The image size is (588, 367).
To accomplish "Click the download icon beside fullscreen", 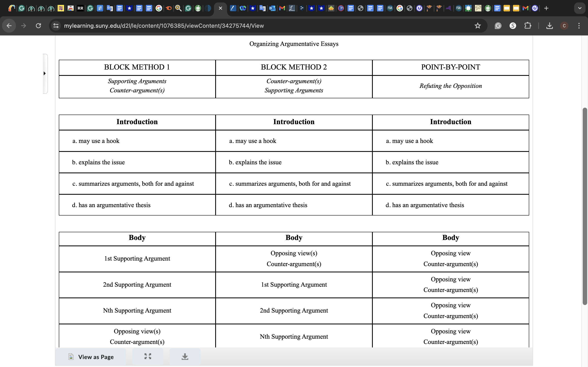I will click(x=185, y=356).
